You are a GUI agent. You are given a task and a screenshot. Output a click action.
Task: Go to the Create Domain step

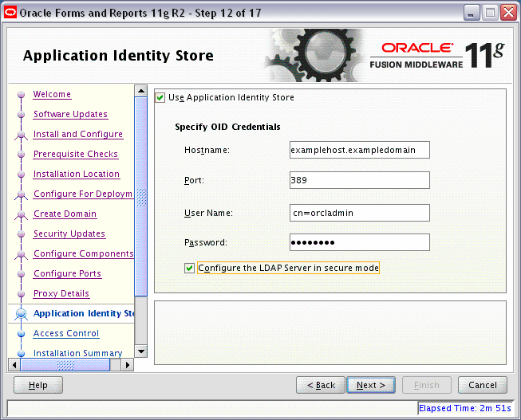pos(65,214)
